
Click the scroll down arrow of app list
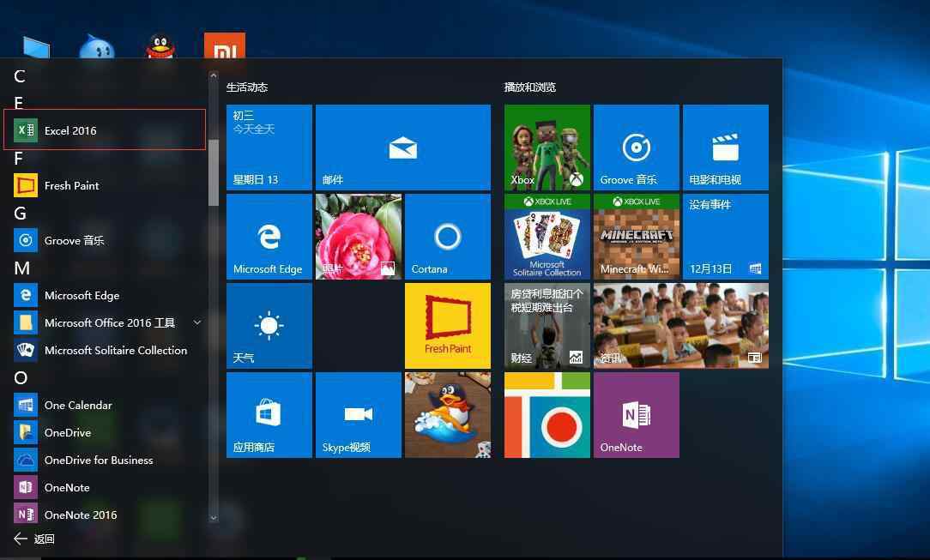[214, 517]
